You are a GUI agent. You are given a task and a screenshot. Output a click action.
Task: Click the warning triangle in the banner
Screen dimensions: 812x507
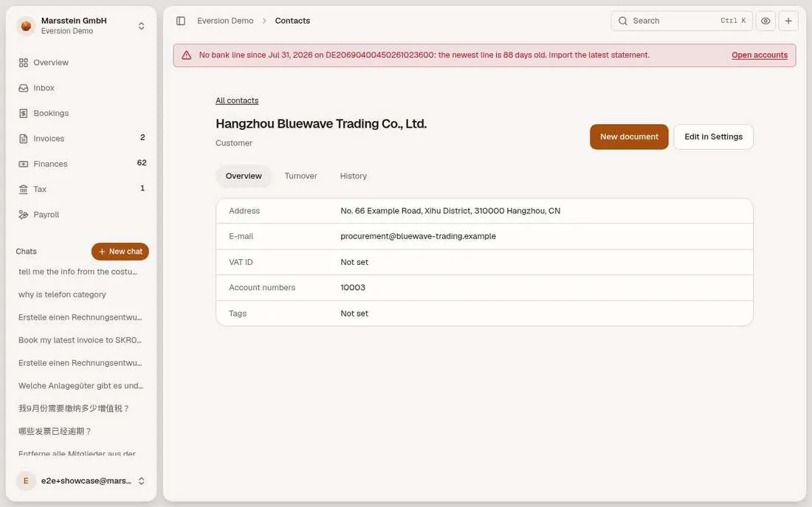187,55
